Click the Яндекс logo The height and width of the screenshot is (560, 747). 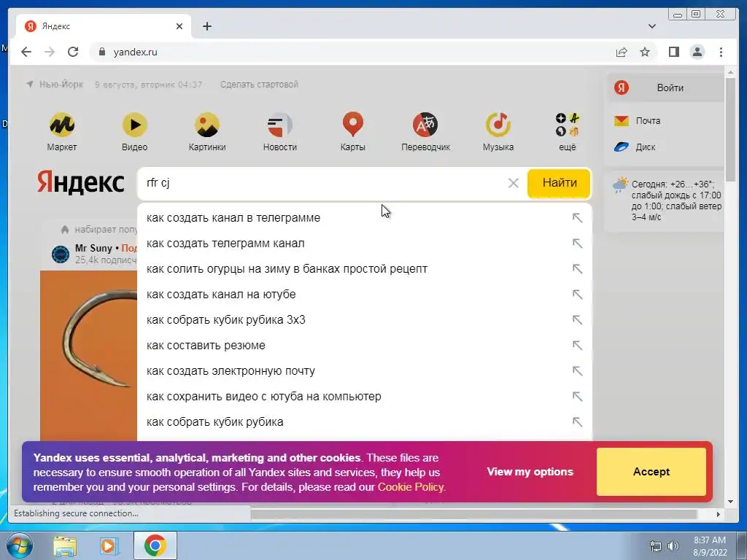tap(80, 183)
